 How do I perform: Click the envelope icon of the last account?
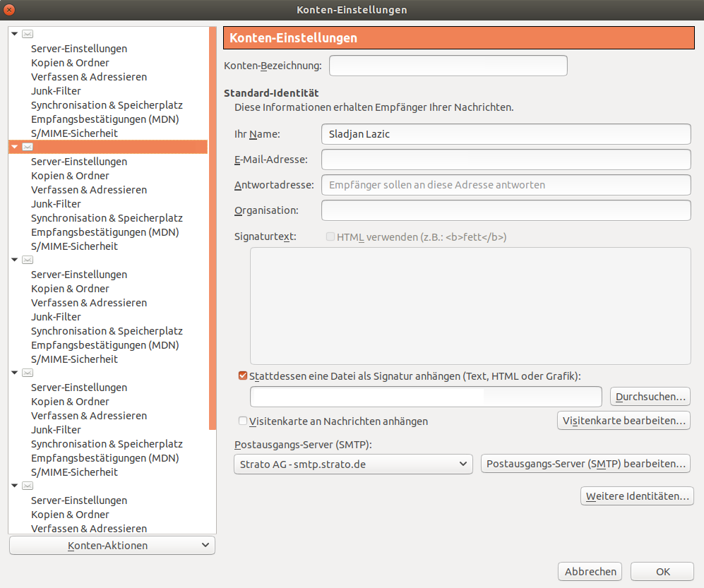(x=28, y=486)
